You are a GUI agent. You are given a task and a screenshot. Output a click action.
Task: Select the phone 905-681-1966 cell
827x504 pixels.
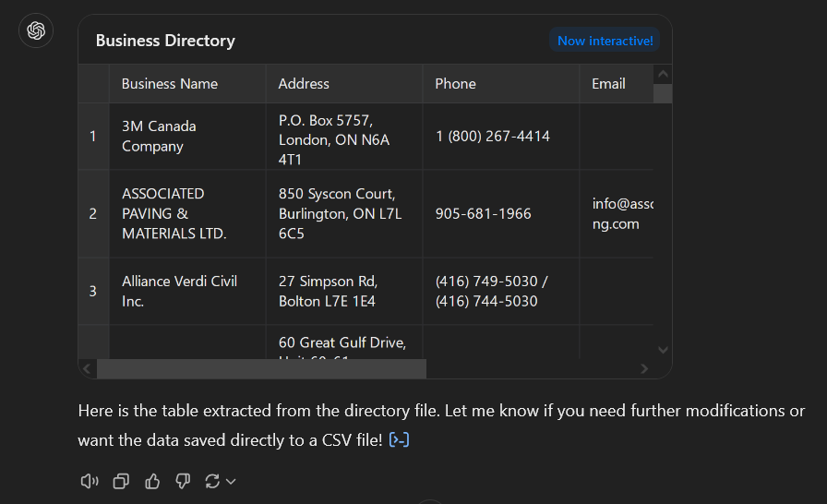[x=500, y=213]
